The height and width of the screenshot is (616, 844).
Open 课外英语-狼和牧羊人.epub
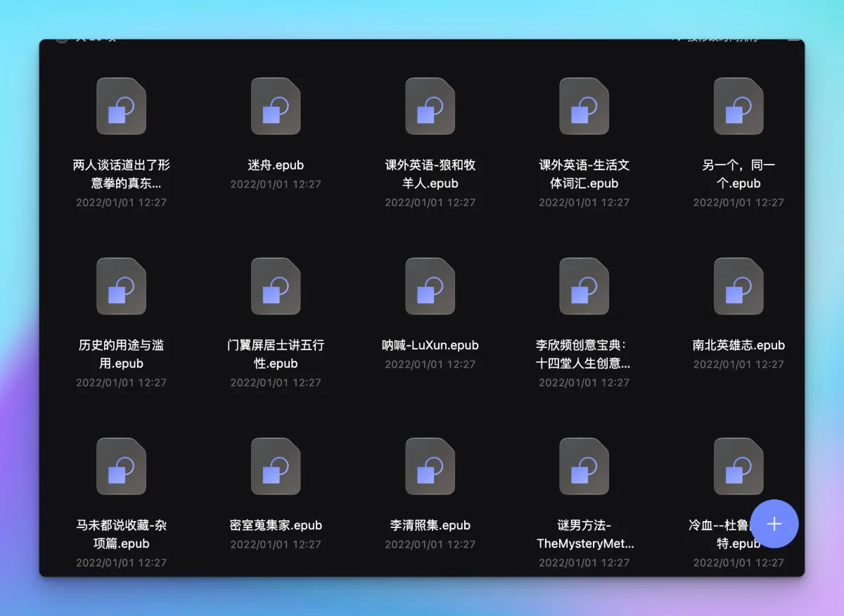click(430, 107)
